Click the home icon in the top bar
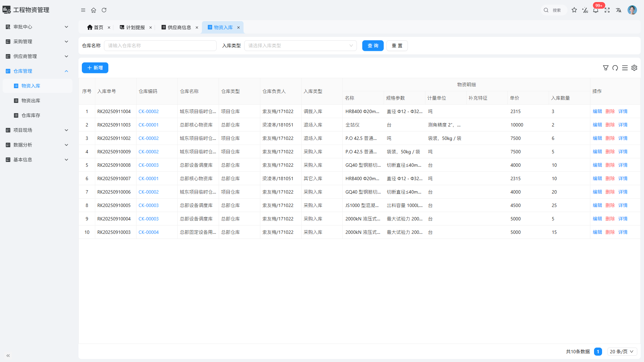 click(x=94, y=10)
